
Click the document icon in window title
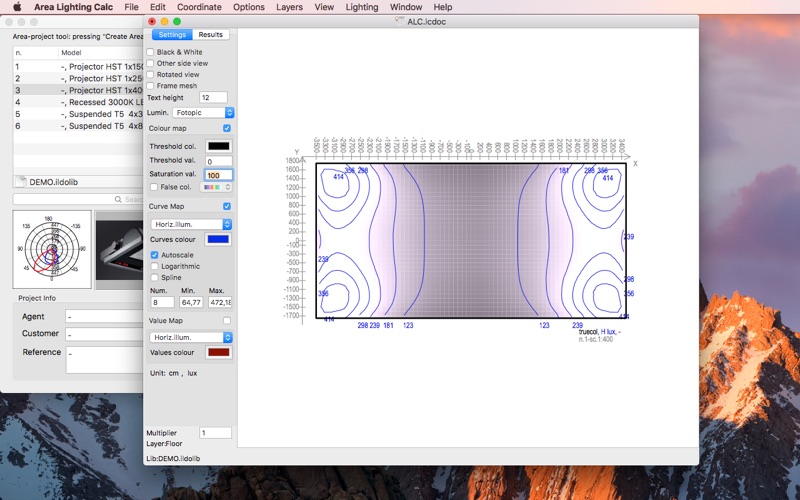(x=399, y=20)
